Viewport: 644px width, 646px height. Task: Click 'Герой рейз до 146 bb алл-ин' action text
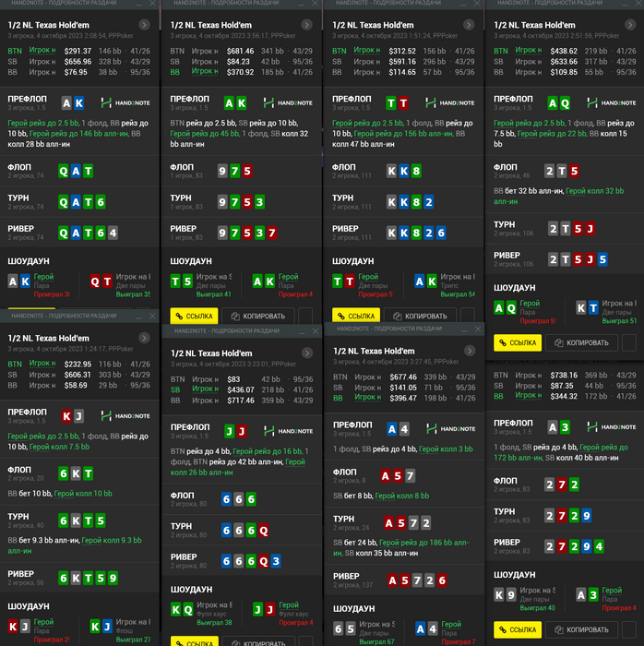pos(78,134)
